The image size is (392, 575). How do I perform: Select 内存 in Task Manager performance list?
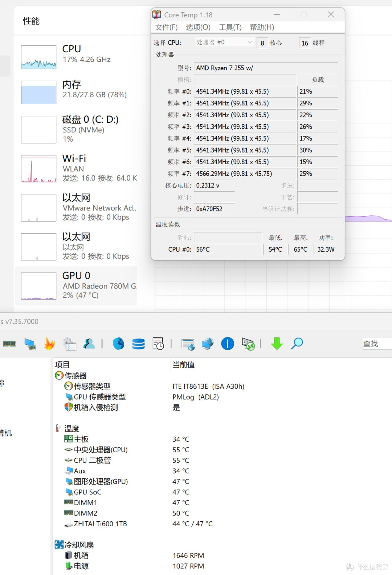pyautogui.click(x=76, y=92)
